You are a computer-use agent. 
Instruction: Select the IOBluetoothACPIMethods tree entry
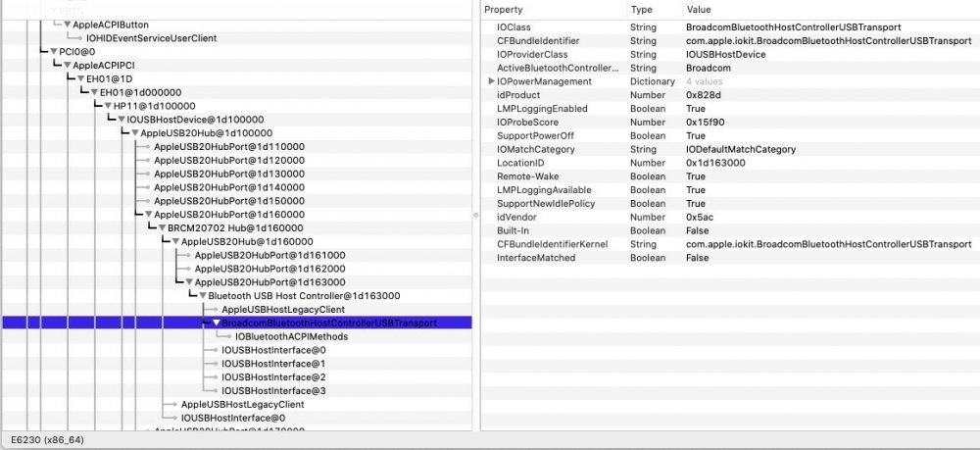point(291,336)
